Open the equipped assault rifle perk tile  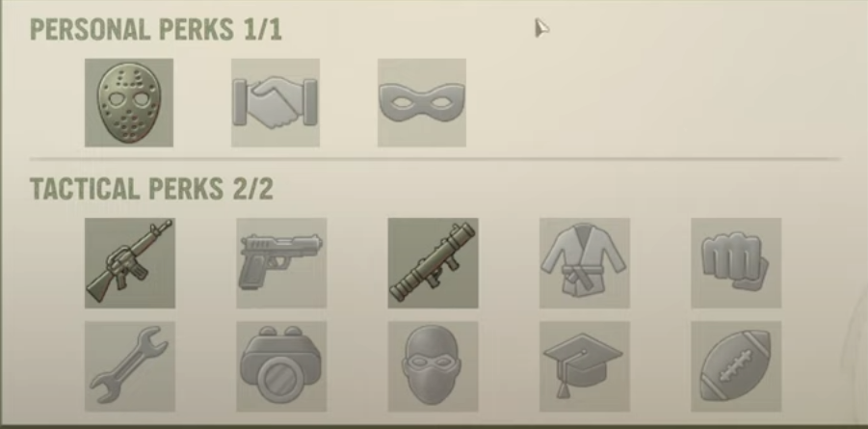point(130,263)
